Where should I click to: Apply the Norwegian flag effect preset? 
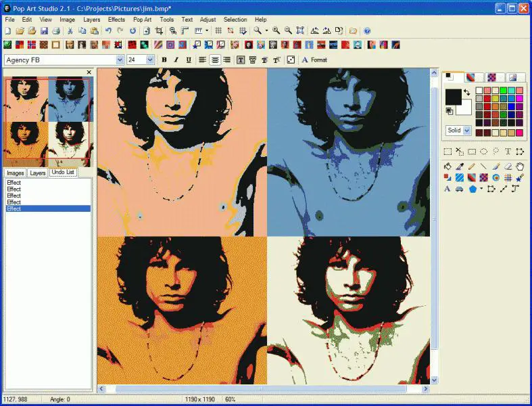pyautogui.click(x=32, y=45)
